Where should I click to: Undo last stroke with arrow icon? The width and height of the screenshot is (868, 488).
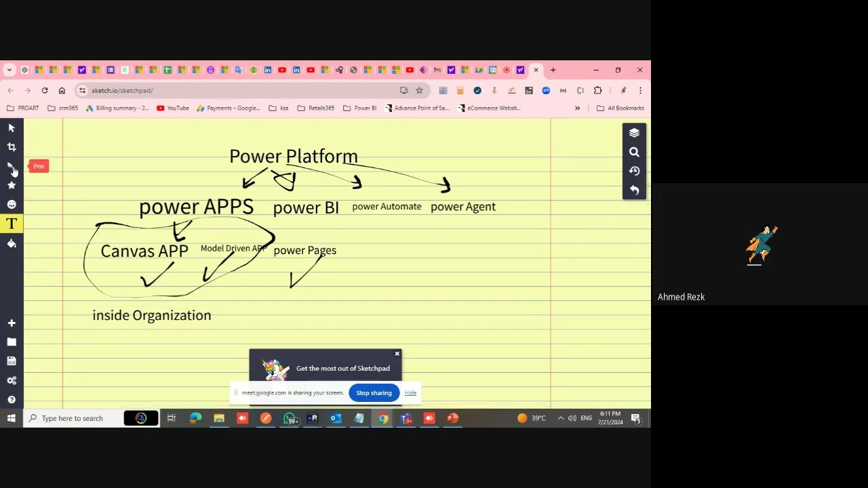click(x=634, y=190)
